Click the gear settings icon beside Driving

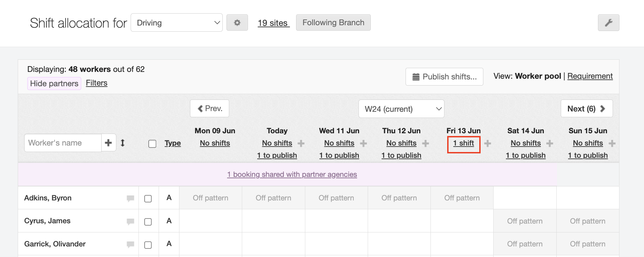[237, 23]
